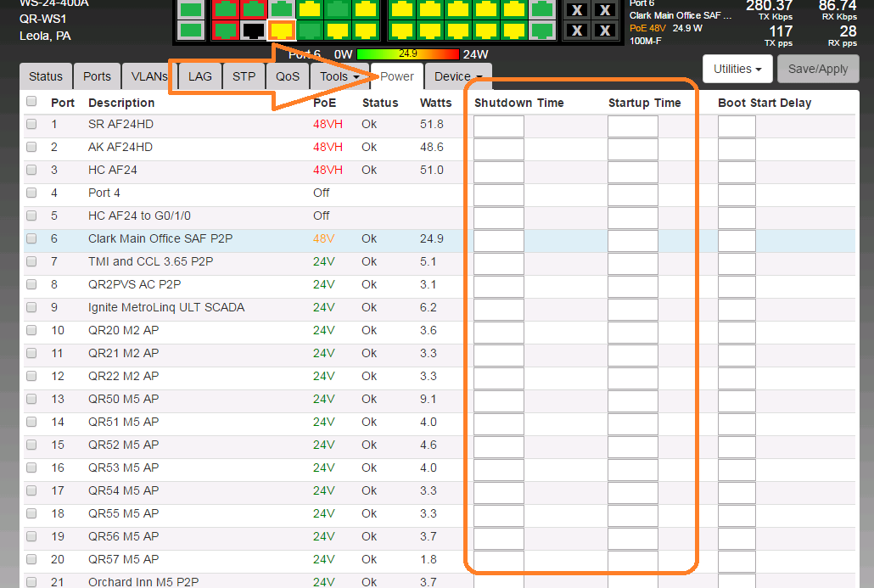Viewport: 874px width, 588px height.
Task: Click the bottom-left X SFP port icon
Action: pyautogui.click(x=577, y=31)
